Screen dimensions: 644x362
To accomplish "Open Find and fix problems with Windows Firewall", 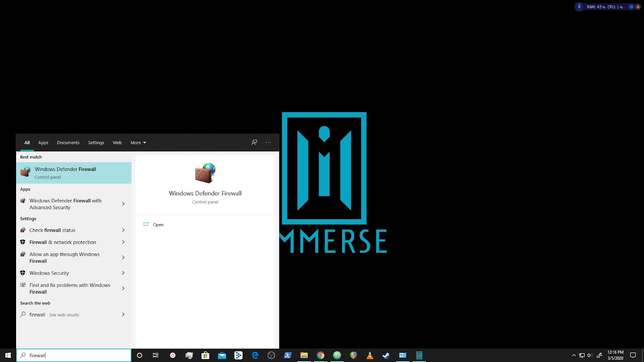I will pyautogui.click(x=70, y=288).
